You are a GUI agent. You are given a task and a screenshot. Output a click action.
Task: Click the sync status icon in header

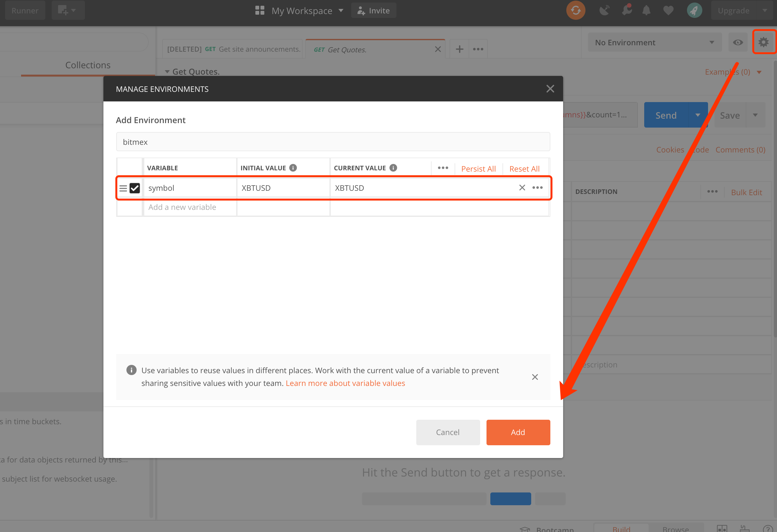click(x=576, y=10)
